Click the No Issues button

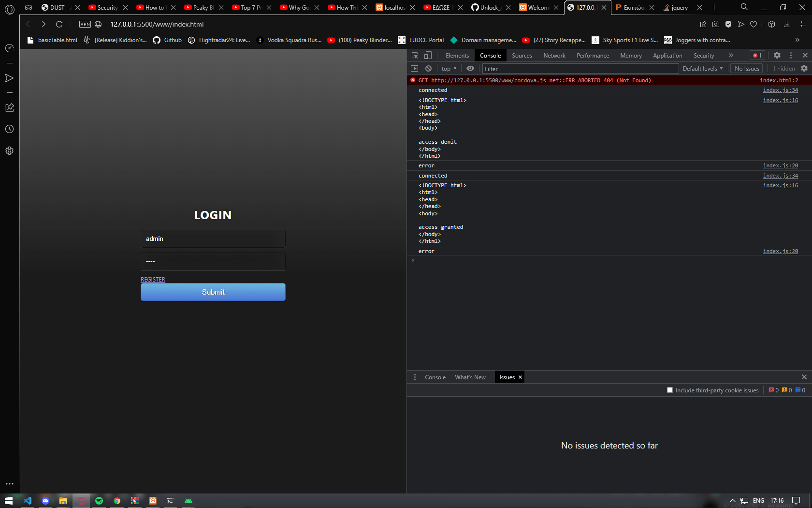click(x=747, y=69)
